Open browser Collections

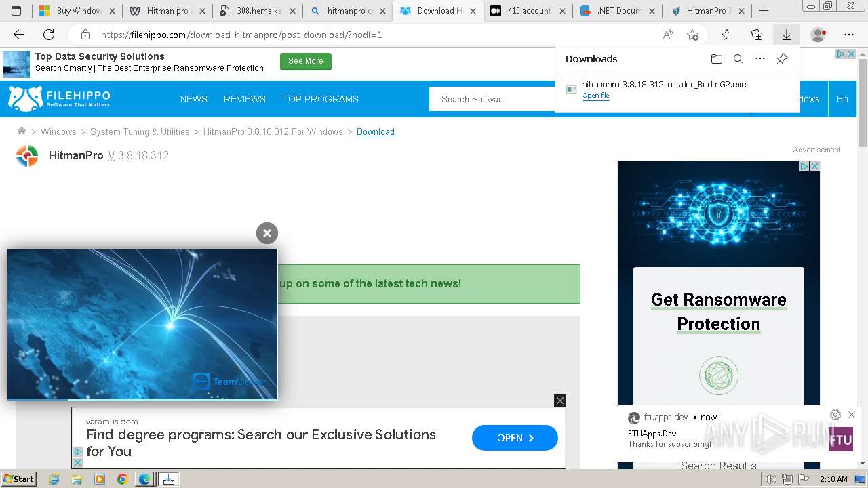coord(757,35)
